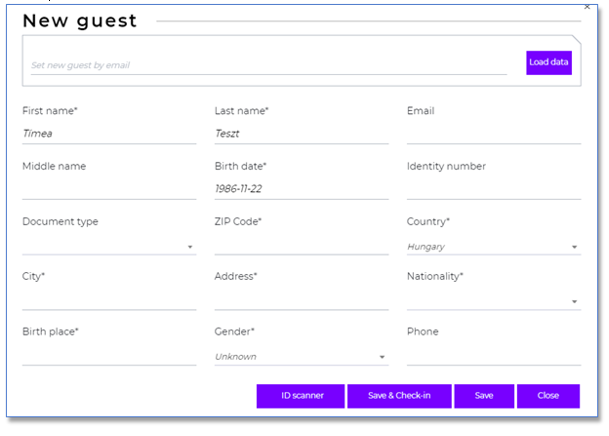The width and height of the screenshot is (609, 436).
Task: Click the First name field containing Timea
Action: (x=108, y=132)
